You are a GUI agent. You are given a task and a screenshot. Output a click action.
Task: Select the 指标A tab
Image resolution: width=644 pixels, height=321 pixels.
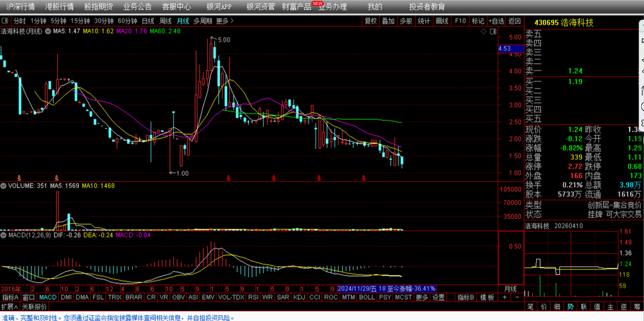[x=11, y=297]
